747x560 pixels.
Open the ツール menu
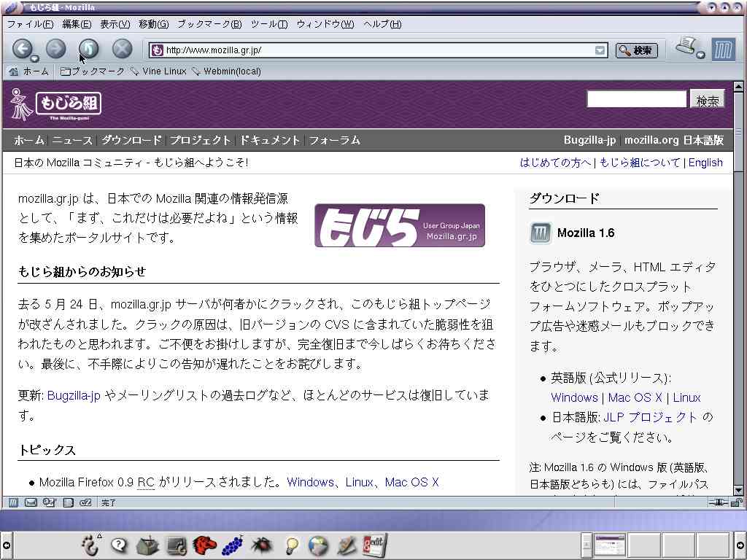268,24
